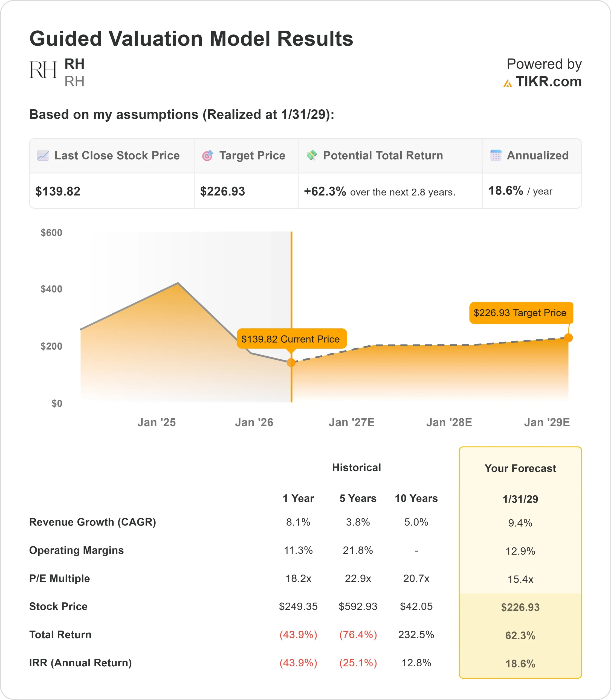Click the target price endpoint dot

pos(568,338)
